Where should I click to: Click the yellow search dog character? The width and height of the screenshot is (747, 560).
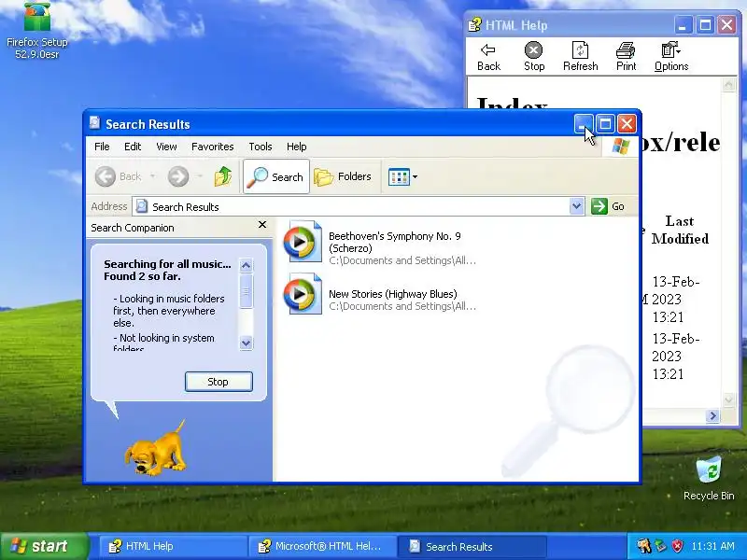[155, 449]
